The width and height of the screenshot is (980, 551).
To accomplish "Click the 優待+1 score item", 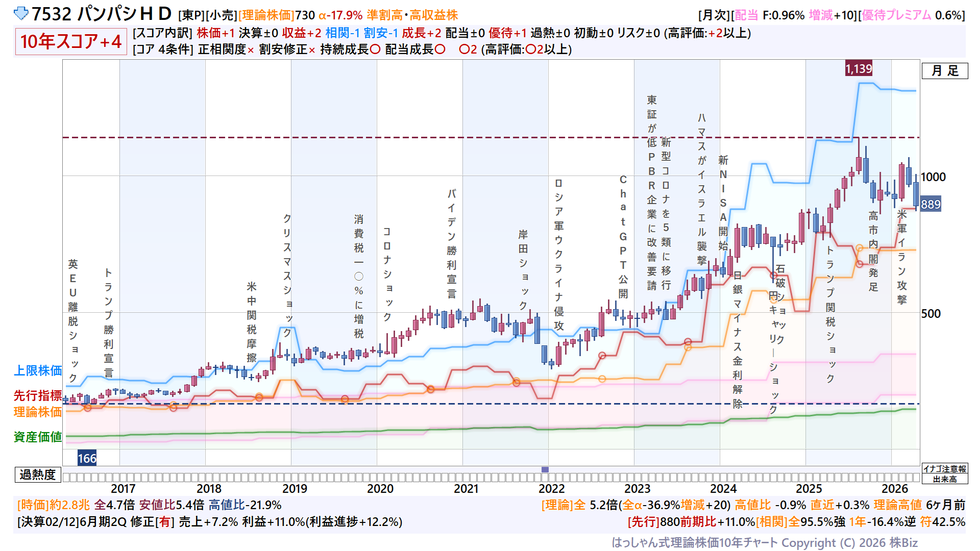I will click(507, 33).
